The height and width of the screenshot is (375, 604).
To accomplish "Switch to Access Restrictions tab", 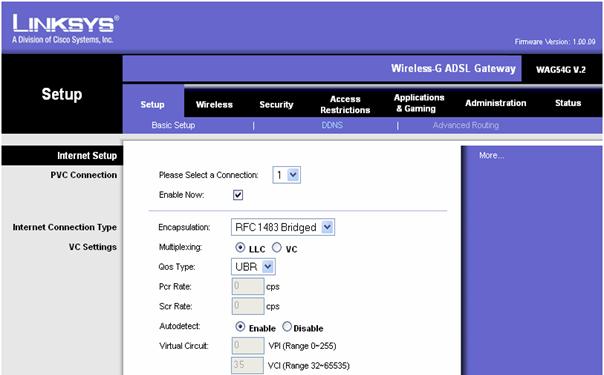I will 345,104.
